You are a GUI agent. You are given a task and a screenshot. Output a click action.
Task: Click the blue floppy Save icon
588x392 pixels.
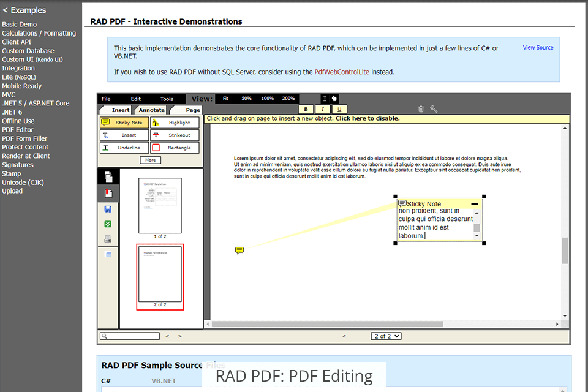[x=108, y=209]
